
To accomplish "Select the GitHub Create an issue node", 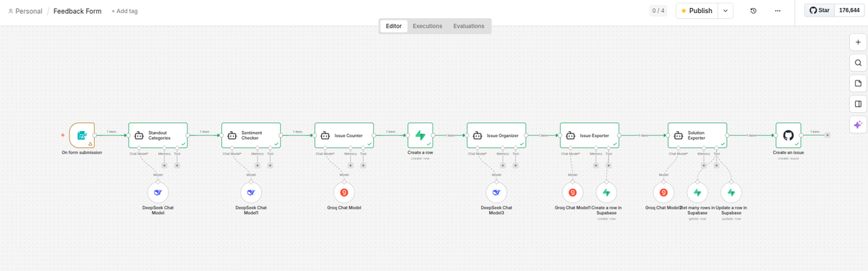I will [x=788, y=135].
